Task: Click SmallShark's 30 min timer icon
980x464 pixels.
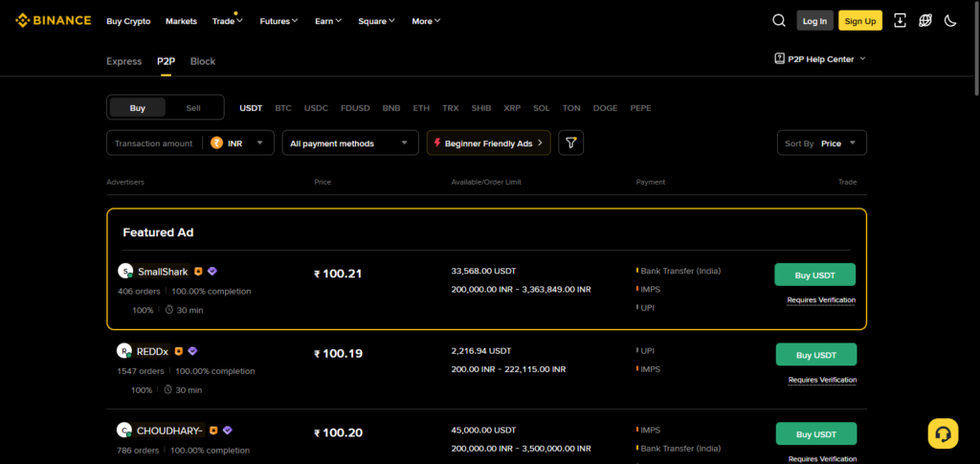Action: [x=169, y=310]
